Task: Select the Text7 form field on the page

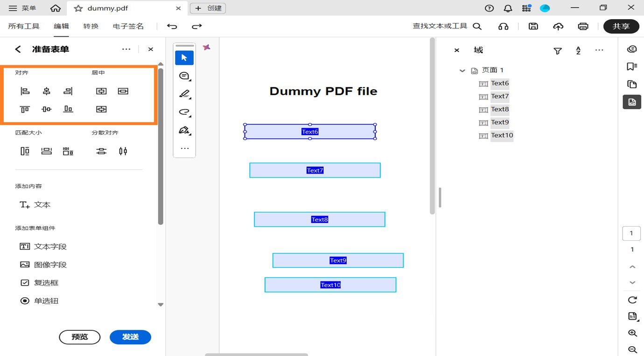Action: (315, 170)
